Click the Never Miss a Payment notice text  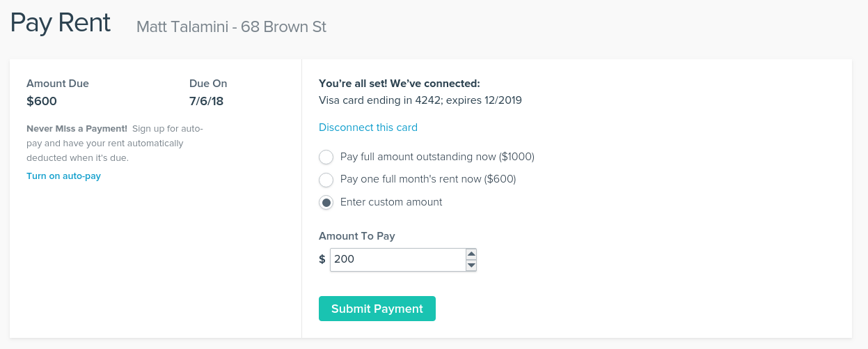point(115,144)
